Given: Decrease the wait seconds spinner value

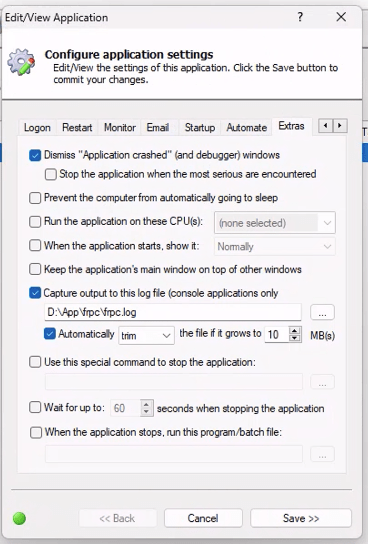Looking at the screenshot, I should point(146,412).
